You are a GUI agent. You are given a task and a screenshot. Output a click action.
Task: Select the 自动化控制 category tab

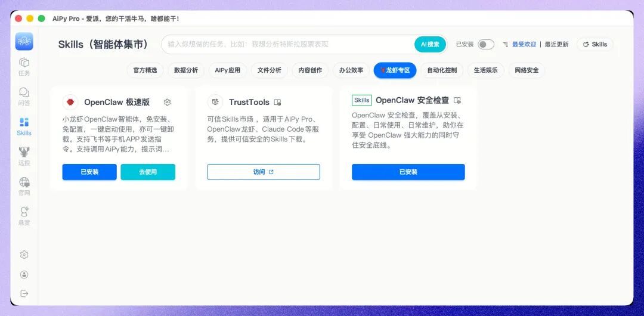[x=442, y=70]
